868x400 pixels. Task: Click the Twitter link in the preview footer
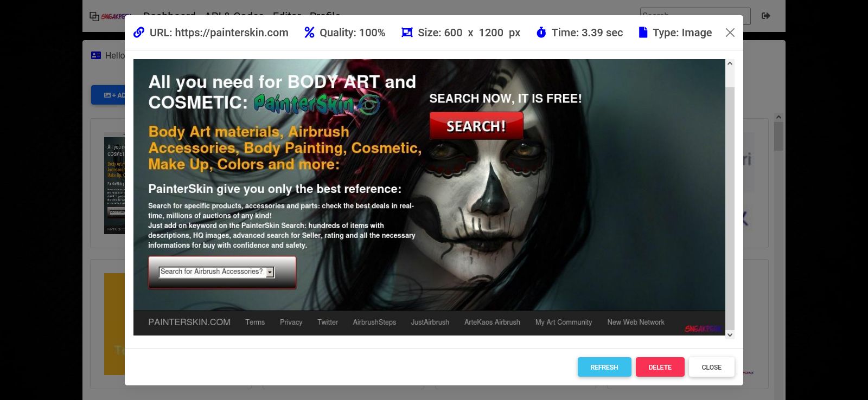328,322
